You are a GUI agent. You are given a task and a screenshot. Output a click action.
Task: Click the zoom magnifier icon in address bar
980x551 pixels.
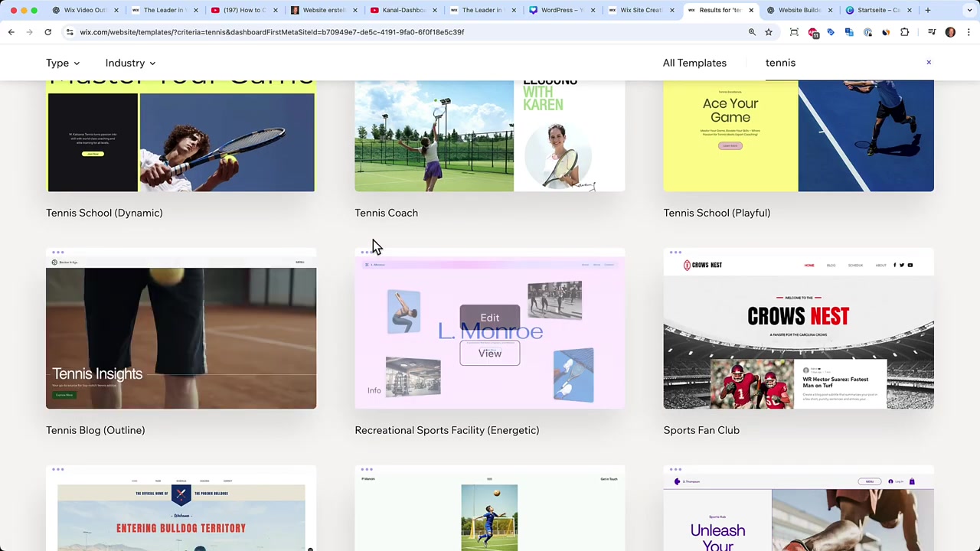point(752,32)
